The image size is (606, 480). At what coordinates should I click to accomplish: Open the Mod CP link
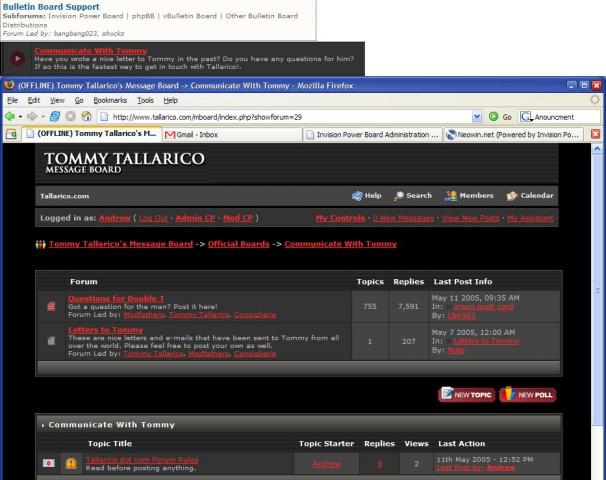tap(238, 218)
